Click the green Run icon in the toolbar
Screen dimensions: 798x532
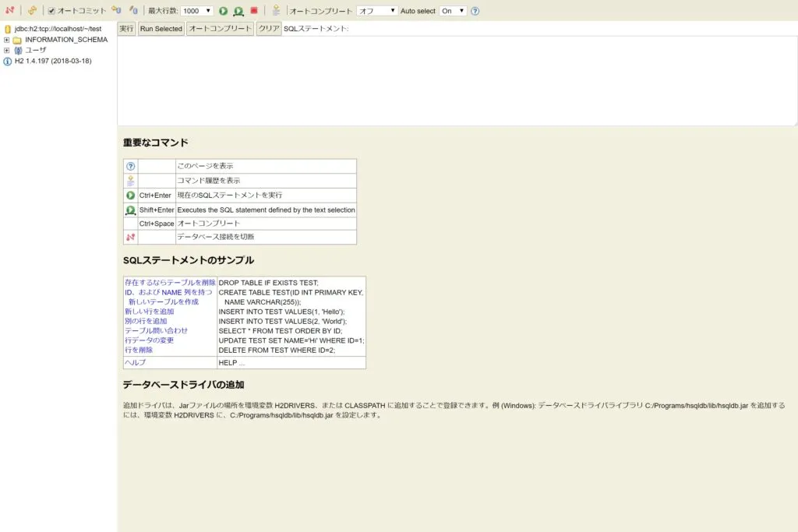[223, 11]
